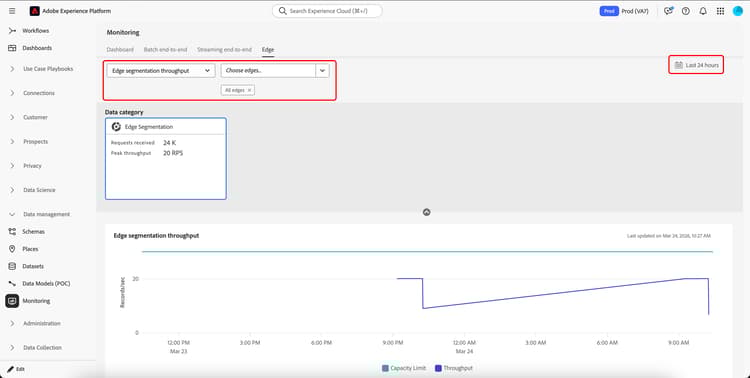750x378 pixels.
Task: Click the Last 24 hours date range
Action: [x=696, y=65]
